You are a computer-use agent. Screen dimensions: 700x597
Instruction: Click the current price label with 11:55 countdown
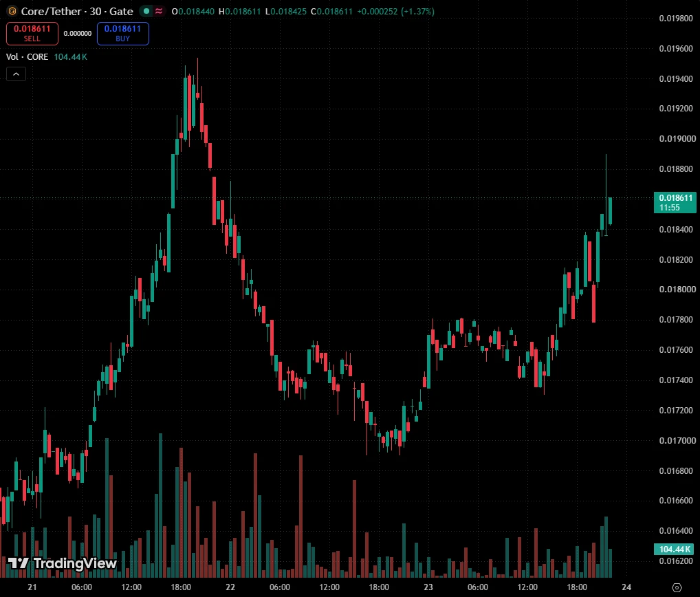(x=675, y=202)
